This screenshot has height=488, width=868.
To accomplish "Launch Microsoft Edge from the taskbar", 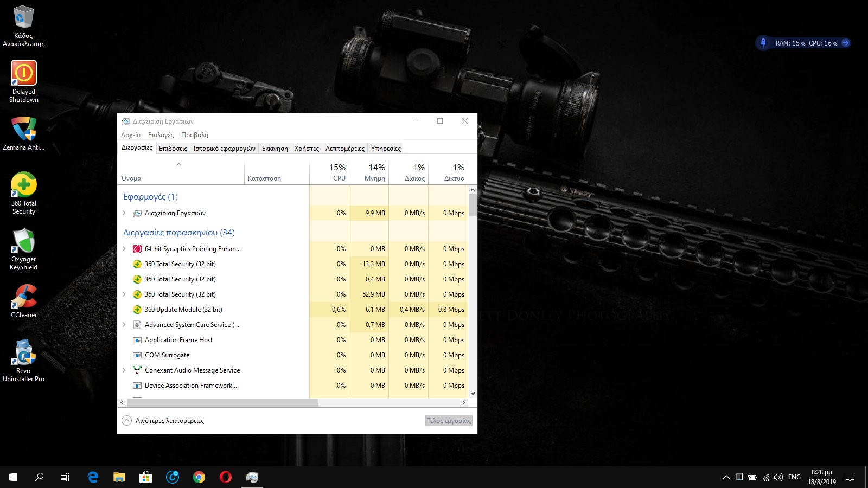I will pyautogui.click(x=93, y=477).
